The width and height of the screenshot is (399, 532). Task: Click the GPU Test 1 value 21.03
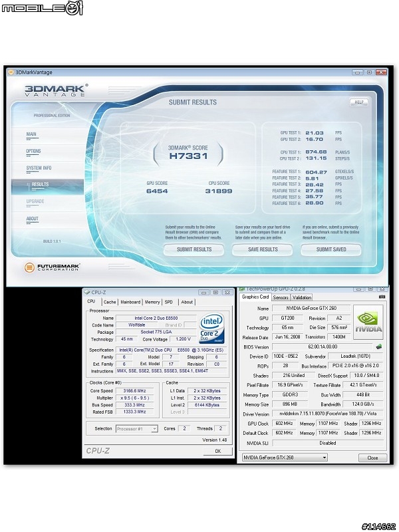tap(315, 133)
